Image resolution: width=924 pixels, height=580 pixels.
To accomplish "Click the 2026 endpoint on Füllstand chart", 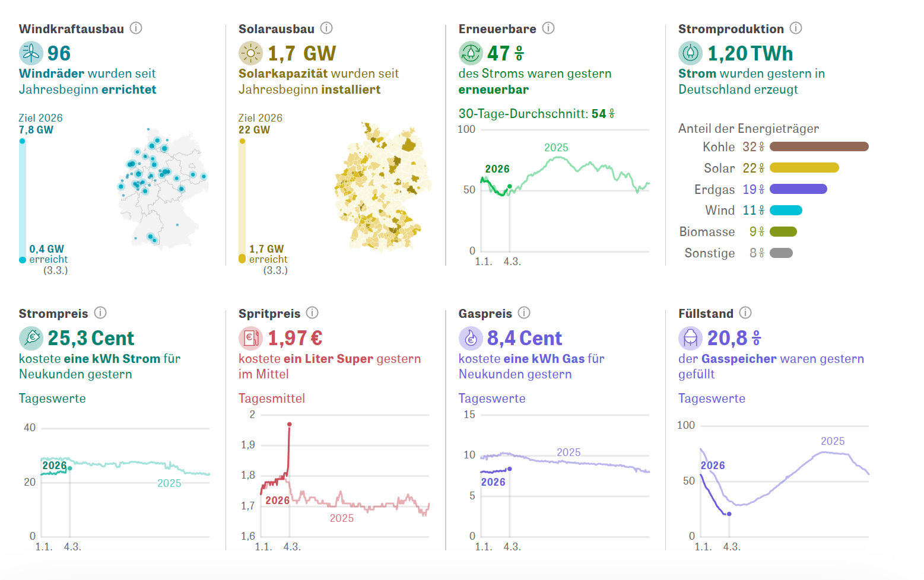I will coord(729,514).
